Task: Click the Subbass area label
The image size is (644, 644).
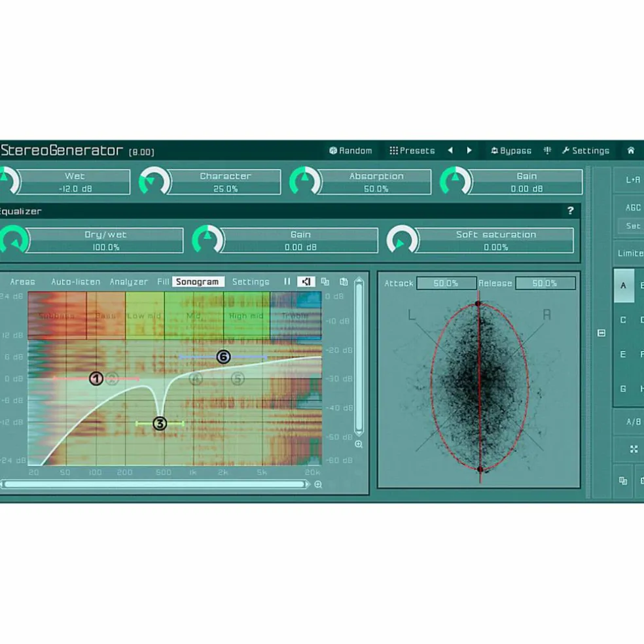Action: point(57,316)
